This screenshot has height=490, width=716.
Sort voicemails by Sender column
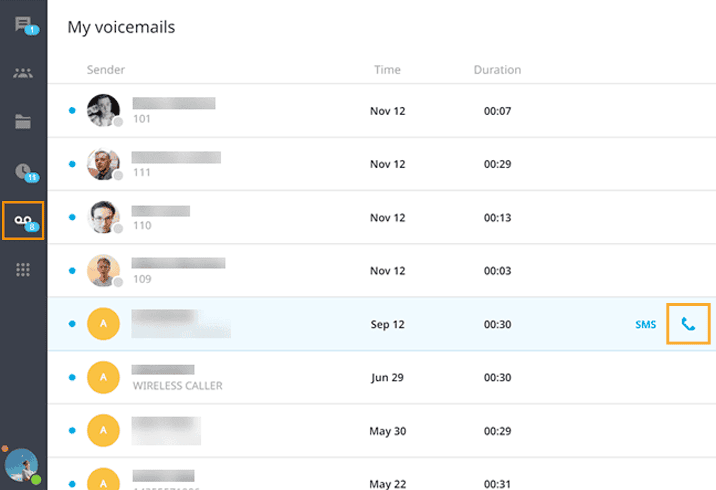(x=105, y=70)
